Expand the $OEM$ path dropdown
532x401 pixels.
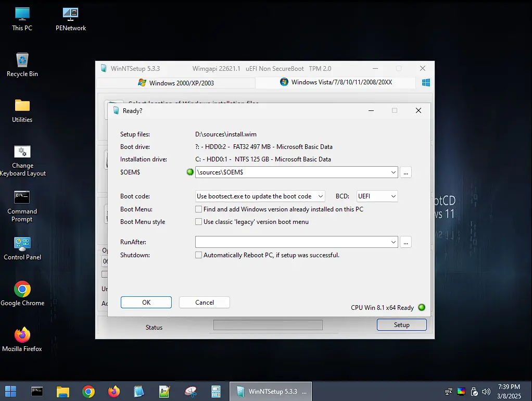click(393, 172)
